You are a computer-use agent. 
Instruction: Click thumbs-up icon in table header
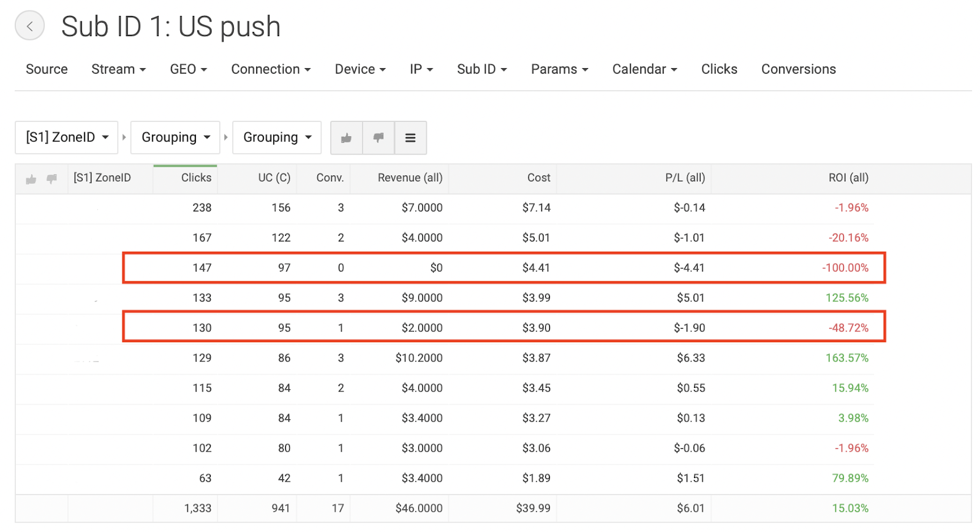(31, 179)
